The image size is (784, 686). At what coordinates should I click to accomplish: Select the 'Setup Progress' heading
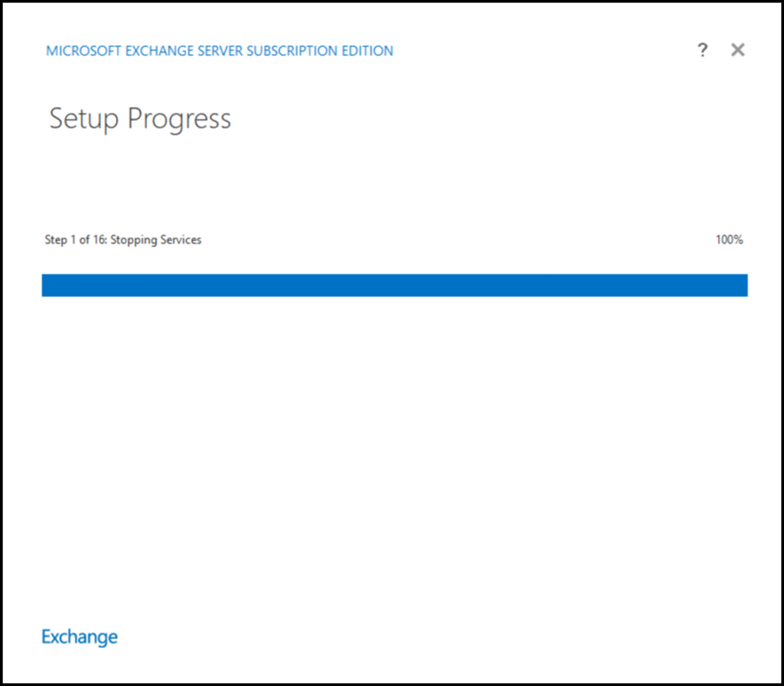click(x=140, y=119)
